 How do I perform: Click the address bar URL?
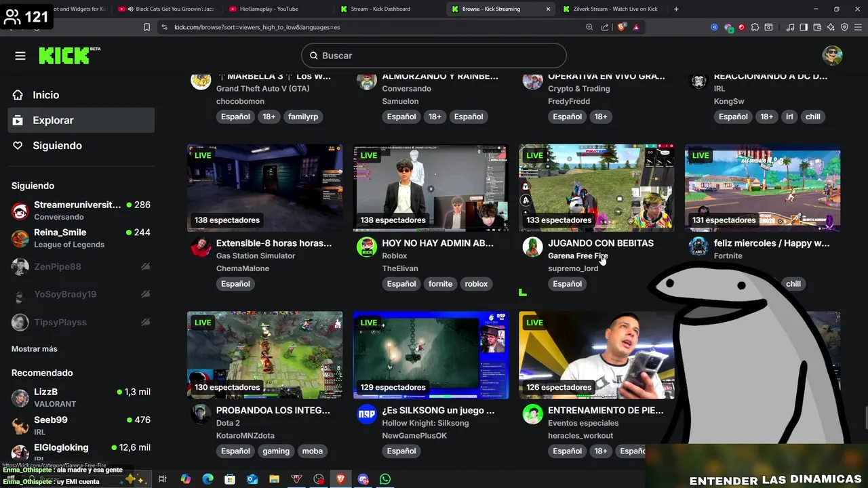(x=257, y=27)
